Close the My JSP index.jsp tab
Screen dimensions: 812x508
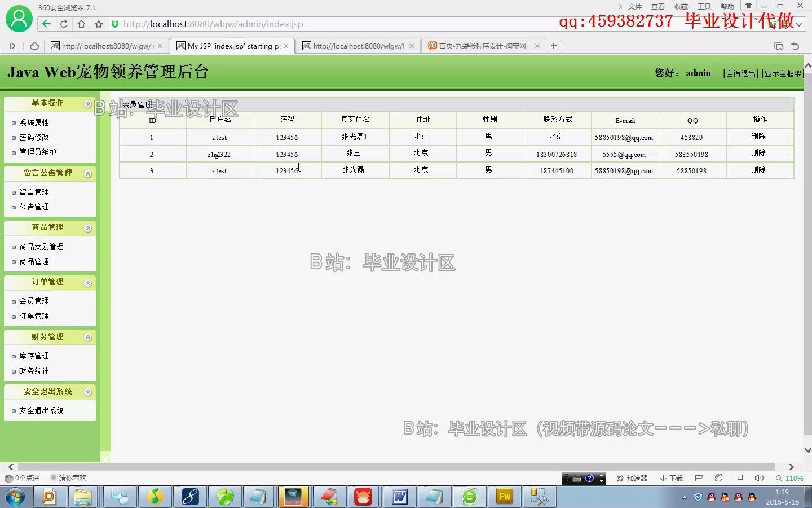(286, 46)
